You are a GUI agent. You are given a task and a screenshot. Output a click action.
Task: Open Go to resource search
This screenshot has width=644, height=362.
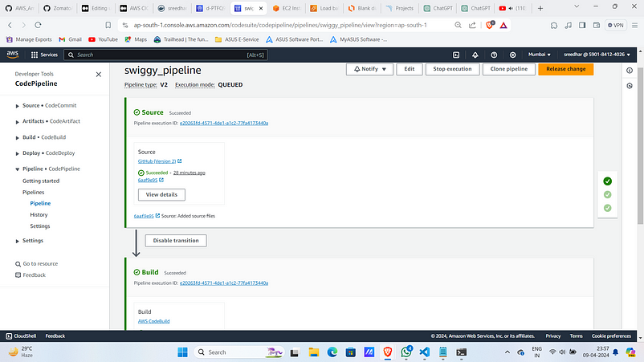pos(37,264)
